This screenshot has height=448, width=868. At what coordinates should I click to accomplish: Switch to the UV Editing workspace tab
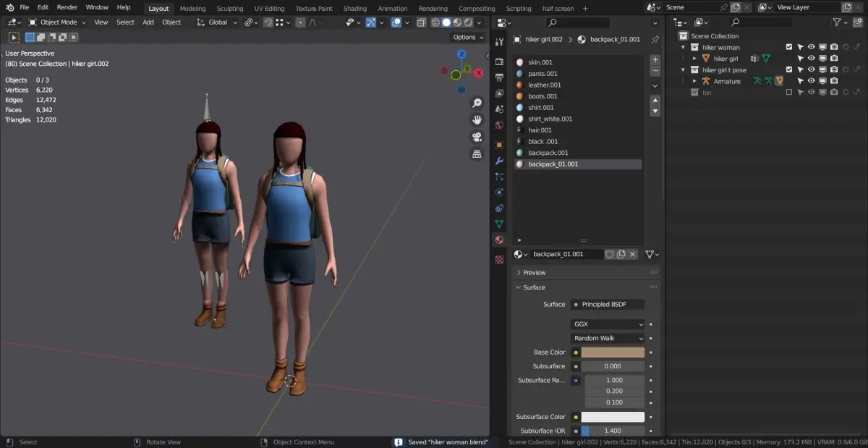pos(269,9)
